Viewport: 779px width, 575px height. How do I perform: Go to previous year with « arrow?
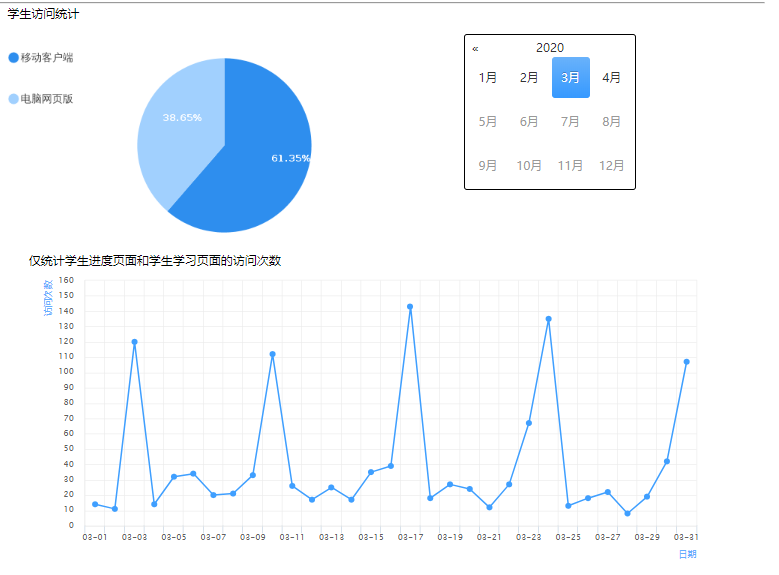point(476,48)
